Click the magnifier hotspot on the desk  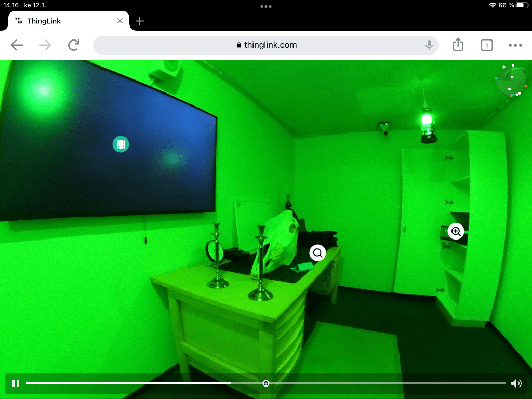pos(317,253)
